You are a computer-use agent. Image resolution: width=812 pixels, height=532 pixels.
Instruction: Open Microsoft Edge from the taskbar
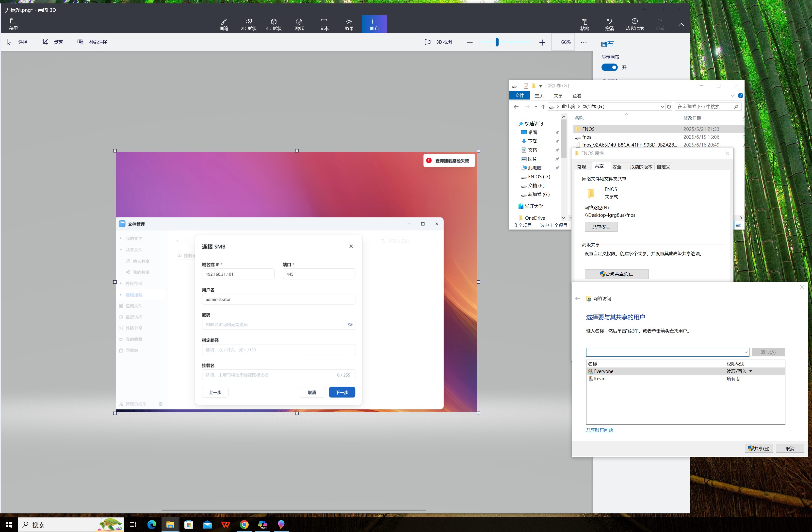151,525
